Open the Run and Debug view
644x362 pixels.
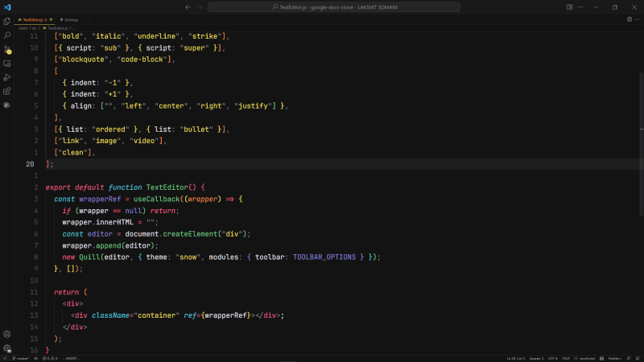coord(7,77)
